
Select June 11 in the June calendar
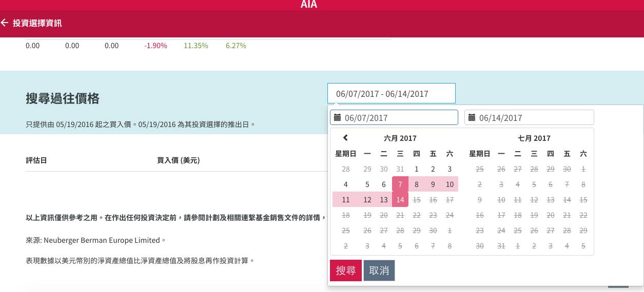tap(346, 200)
